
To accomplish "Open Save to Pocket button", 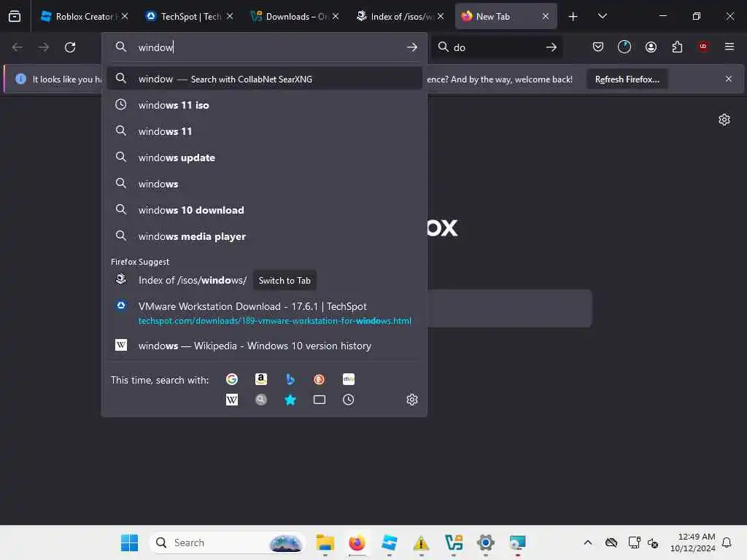I will [x=598, y=47].
